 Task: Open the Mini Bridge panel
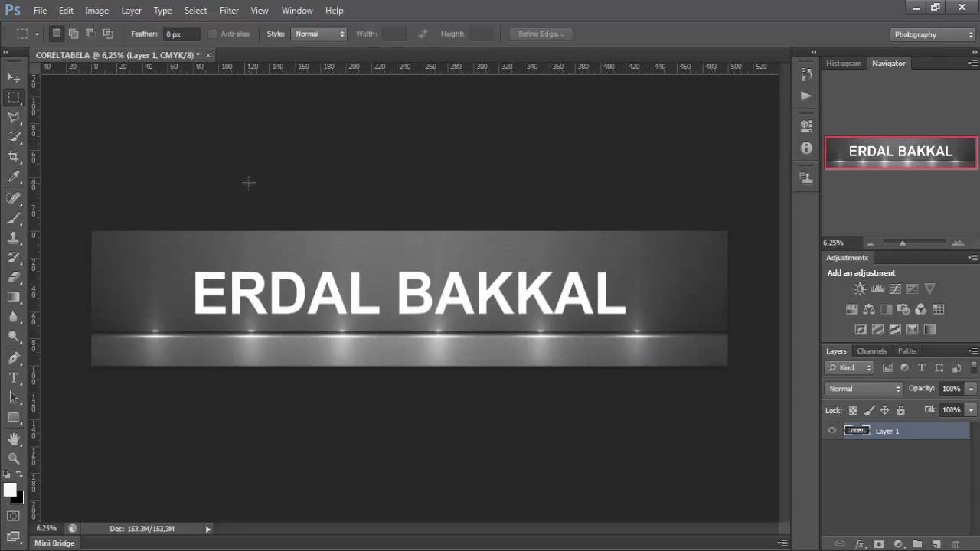click(x=54, y=543)
